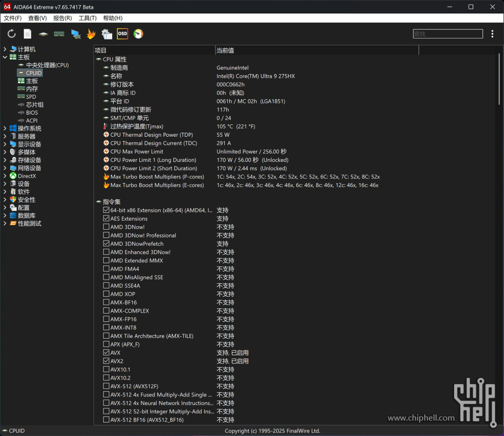504x436 pixels.
Task: Click the Security (安全性) shield icon
Action: [13, 199]
